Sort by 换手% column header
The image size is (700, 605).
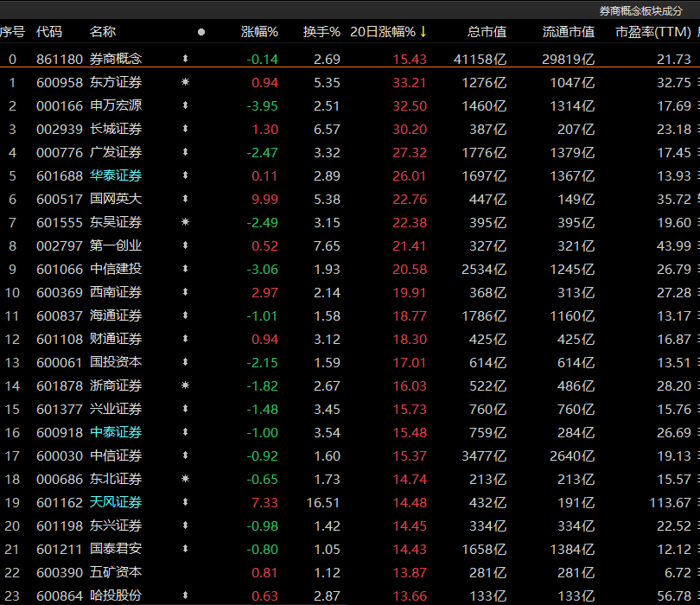[x=321, y=32]
